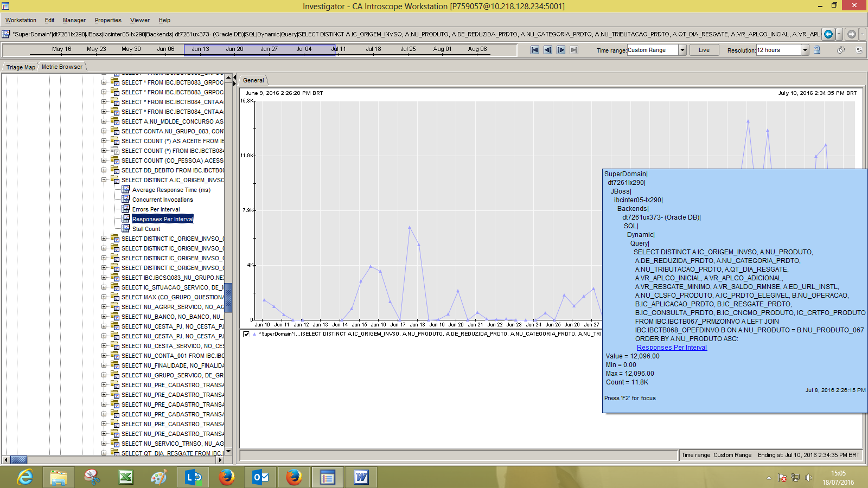The image size is (868, 488).
Task: Select the Concurrent Invocations metric
Action: pos(163,200)
